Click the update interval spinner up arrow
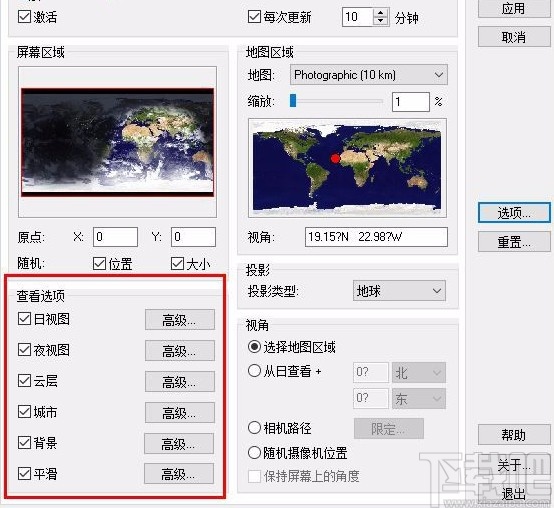 coord(381,13)
